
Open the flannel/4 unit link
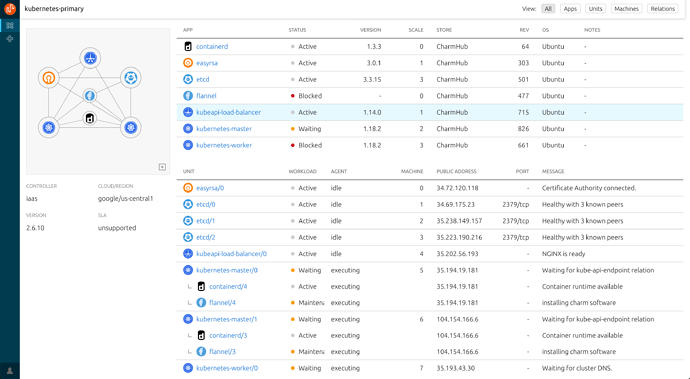coord(223,303)
